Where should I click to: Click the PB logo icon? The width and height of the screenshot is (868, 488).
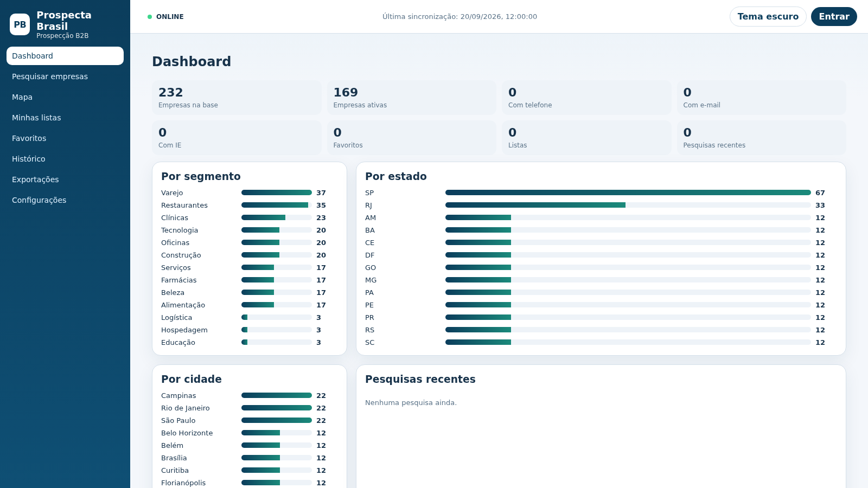[x=20, y=24]
